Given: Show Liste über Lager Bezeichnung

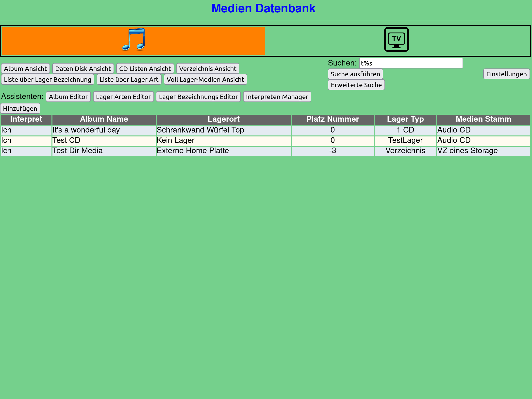Looking at the screenshot, I should (48, 80).
